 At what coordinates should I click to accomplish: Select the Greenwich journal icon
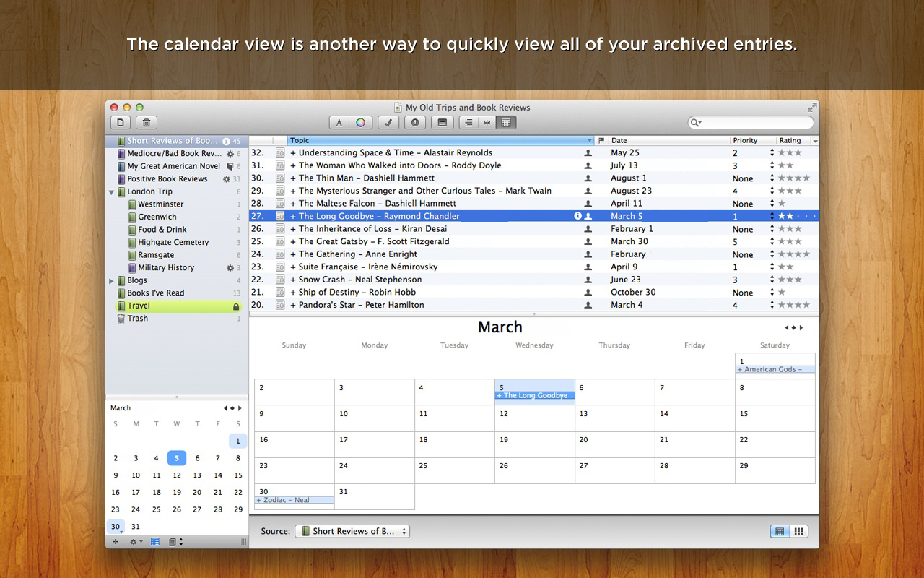tap(132, 217)
